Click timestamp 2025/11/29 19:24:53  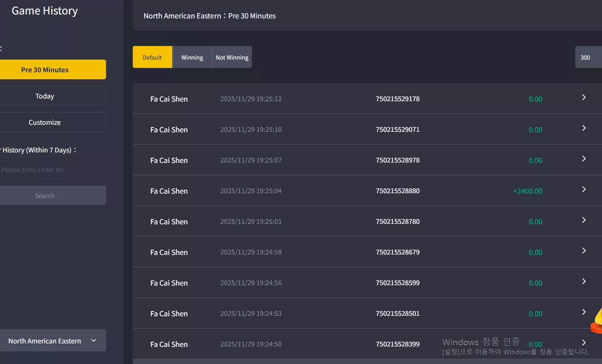click(x=251, y=314)
